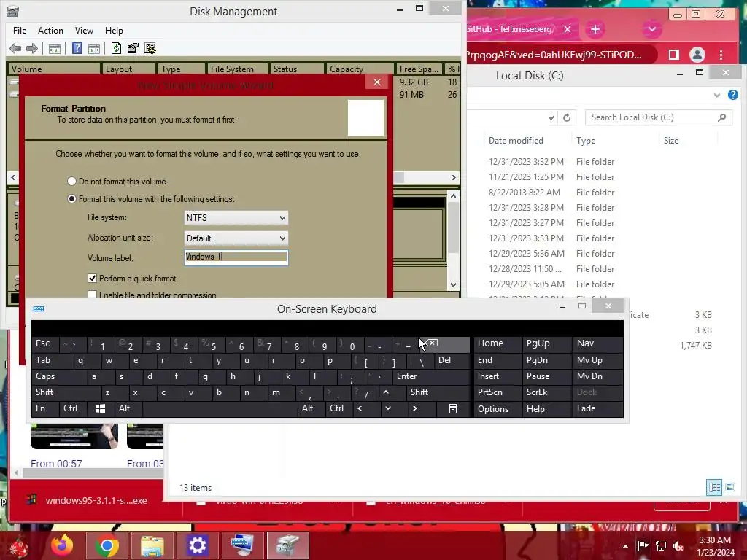This screenshot has height=560, width=747.
Task: Click the up arrow key on On-Screen Keyboard
Action: point(386,392)
